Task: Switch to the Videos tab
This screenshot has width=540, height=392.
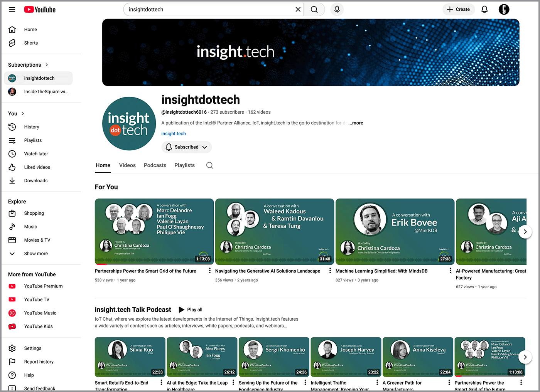Action: point(127,165)
